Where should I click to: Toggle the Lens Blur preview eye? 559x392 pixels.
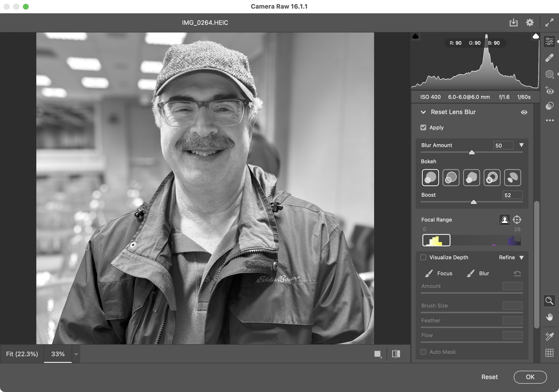click(x=524, y=112)
